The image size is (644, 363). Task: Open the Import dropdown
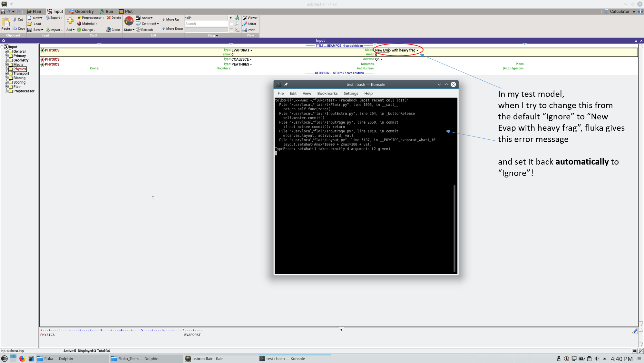tap(54, 30)
